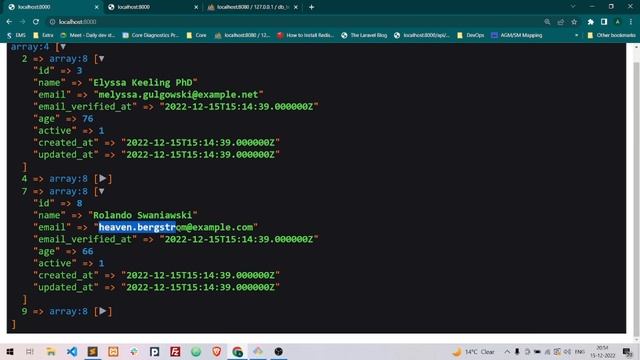Image resolution: width=640 pixels, height=360 pixels.
Task: Open the browser extensions puzzle icon
Action: click(x=590, y=22)
